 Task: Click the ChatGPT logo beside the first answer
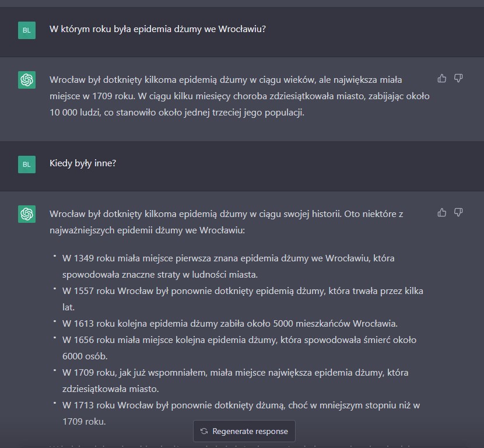[x=27, y=80]
